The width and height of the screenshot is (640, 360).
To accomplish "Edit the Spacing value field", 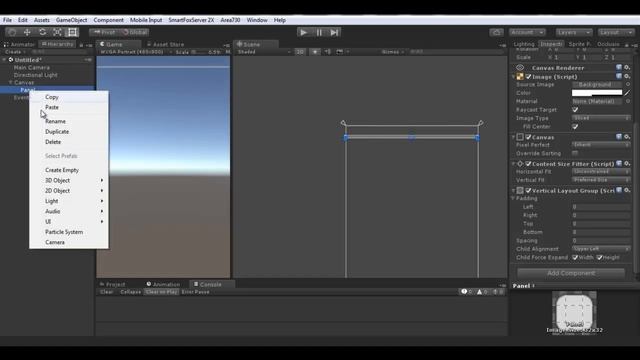I will 601,240.
